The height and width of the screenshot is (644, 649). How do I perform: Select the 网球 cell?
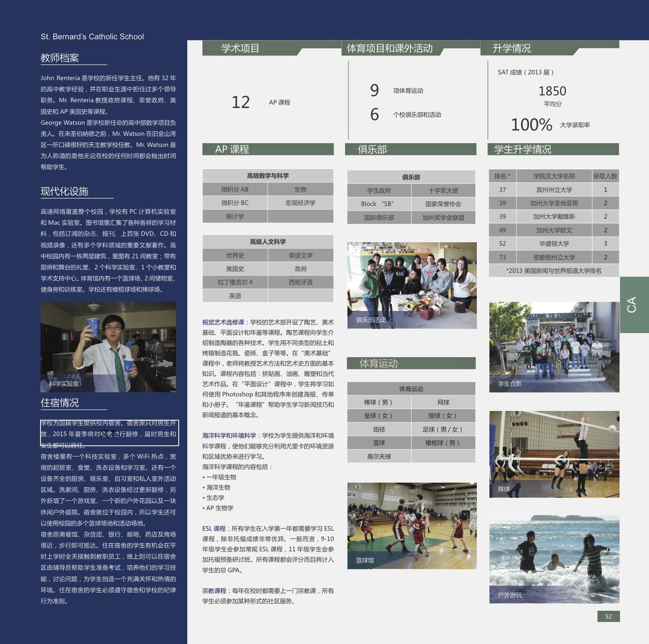pyautogui.click(x=443, y=402)
